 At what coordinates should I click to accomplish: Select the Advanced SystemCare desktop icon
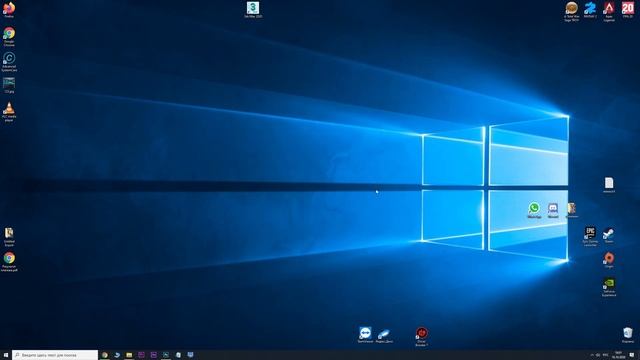[x=9, y=62]
